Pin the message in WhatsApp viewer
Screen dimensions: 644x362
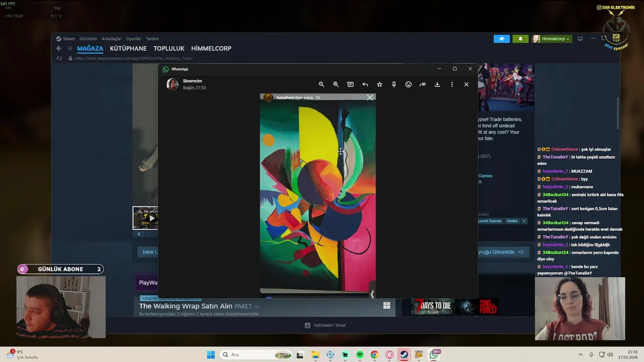pyautogui.click(x=394, y=84)
